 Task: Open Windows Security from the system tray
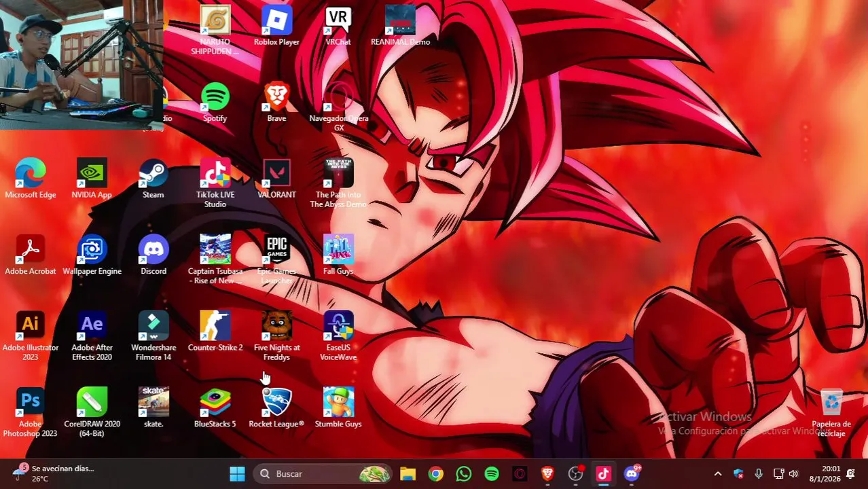738,473
